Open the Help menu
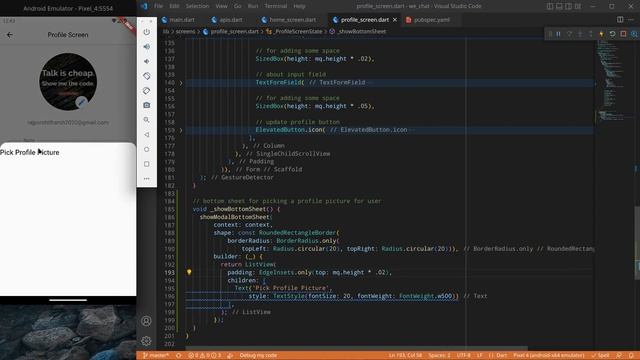Screen dimensions: 640x360 (x=299, y=6)
